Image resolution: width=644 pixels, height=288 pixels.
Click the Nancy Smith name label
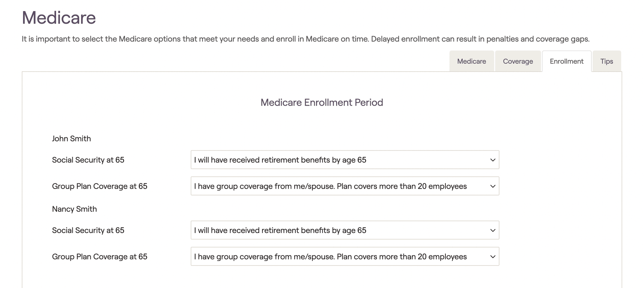pos(74,209)
